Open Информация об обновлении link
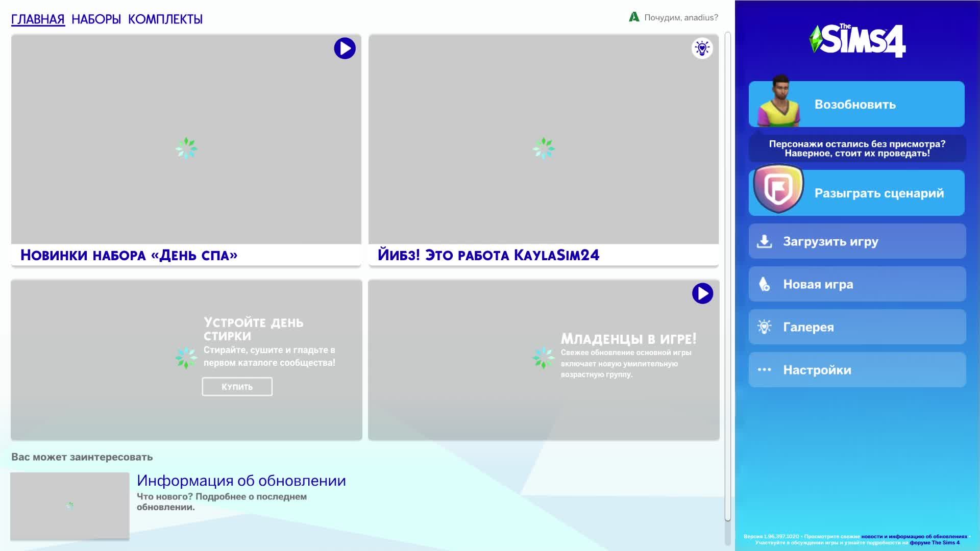Image resolution: width=980 pixels, height=551 pixels. click(241, 481)
